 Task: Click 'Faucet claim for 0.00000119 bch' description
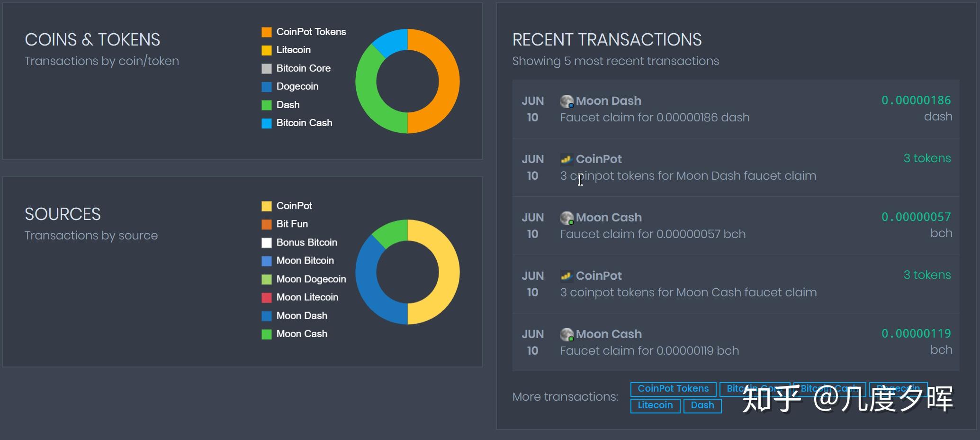pos(649,351)
